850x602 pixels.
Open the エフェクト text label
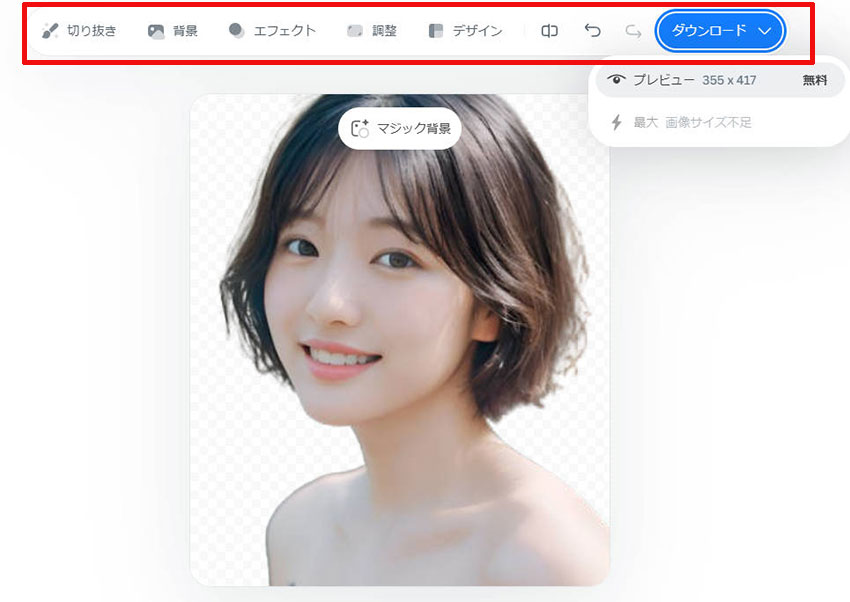[x=285, y=31]
